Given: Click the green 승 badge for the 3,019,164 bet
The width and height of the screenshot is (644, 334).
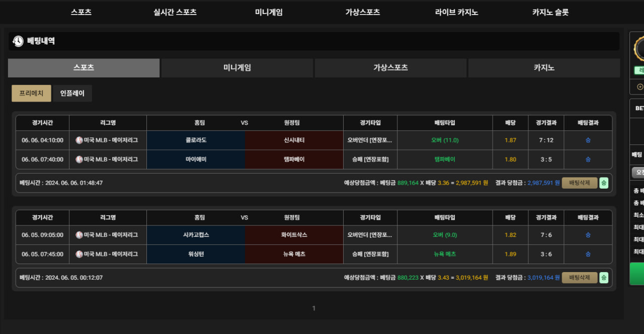Looking at the screenshot, I should [x=604, y=278].
